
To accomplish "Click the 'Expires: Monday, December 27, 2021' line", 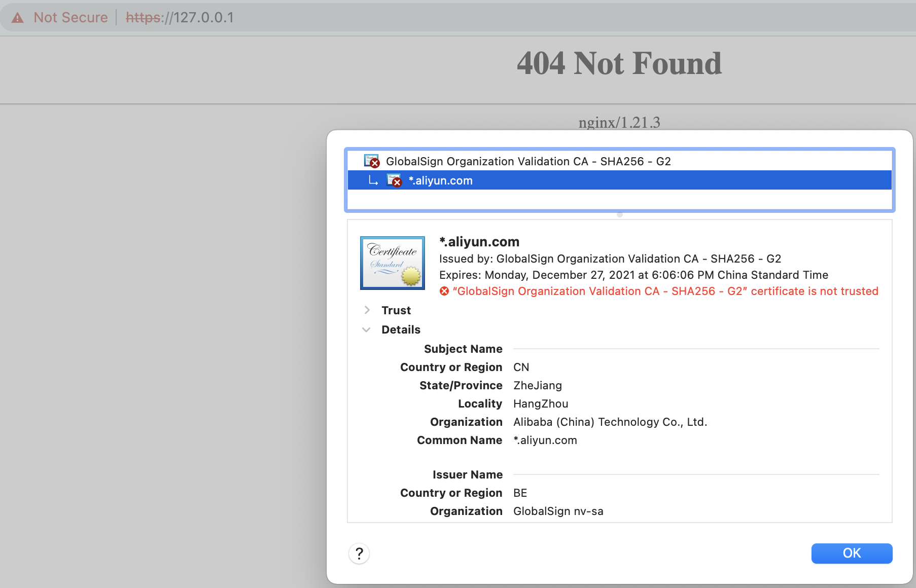I will pyautogui.click(x=633, y=275).
